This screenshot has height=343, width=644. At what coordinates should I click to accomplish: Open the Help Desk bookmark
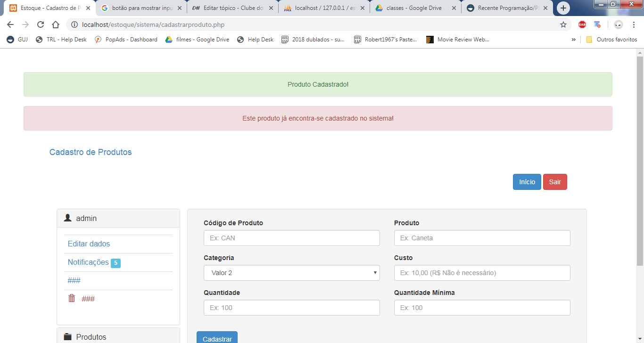(255, 40)
